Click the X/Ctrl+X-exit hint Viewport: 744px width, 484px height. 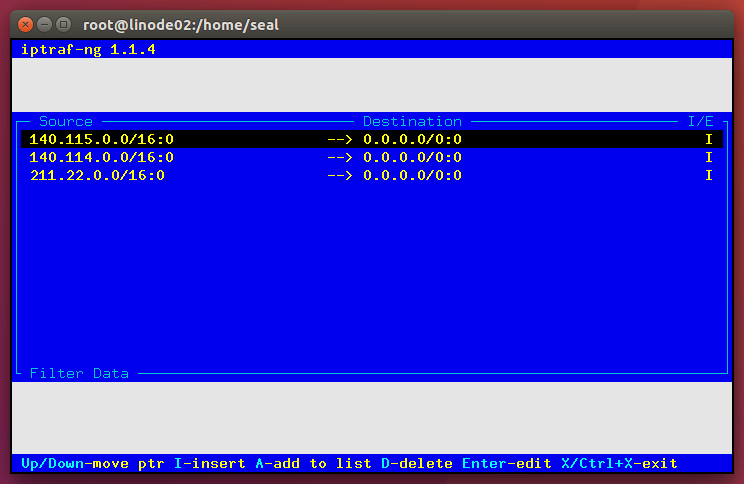click(x=619, y=463)
